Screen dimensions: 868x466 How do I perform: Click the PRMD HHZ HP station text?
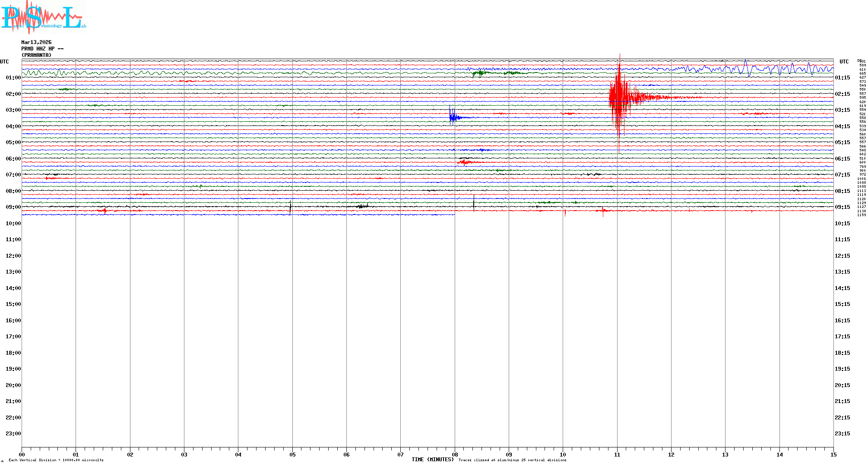[42, 49]
